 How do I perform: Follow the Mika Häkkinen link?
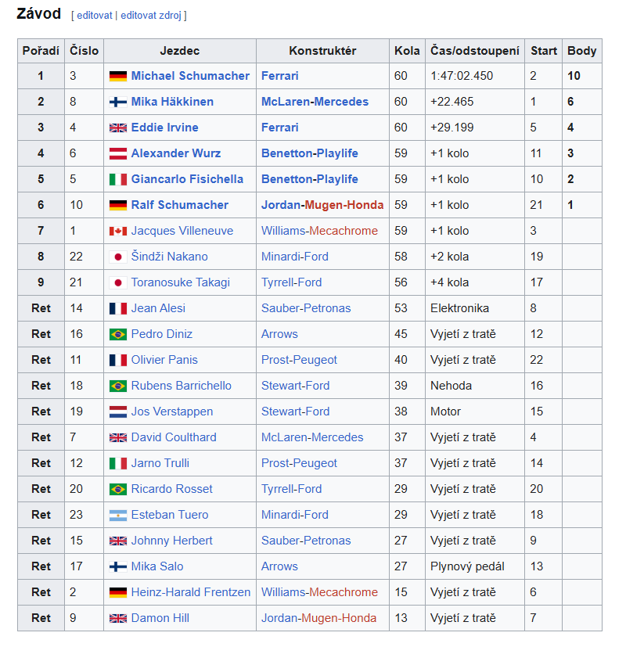pyautogui.click(x=172, y=102)
